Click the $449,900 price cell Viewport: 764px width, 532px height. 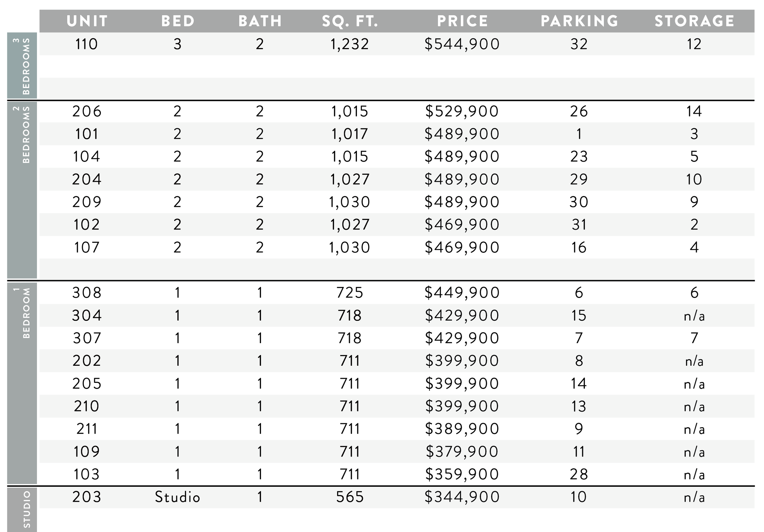(x=462, y=293)
